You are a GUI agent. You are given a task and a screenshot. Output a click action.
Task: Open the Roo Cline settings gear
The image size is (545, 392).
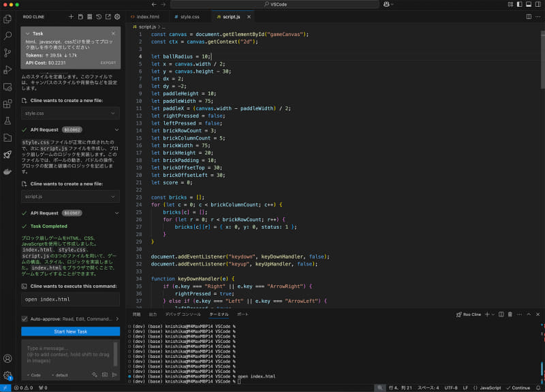click(x=117, y=16)
